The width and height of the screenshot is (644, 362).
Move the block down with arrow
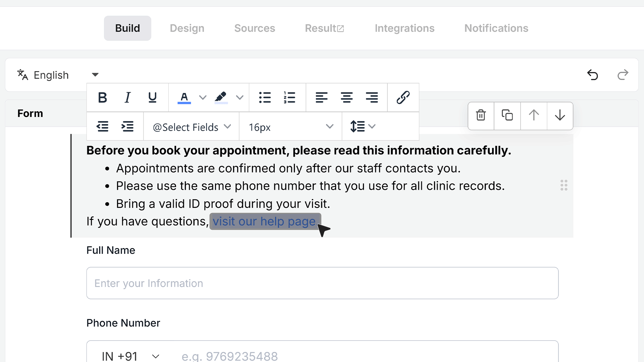(x=560, y=116)
